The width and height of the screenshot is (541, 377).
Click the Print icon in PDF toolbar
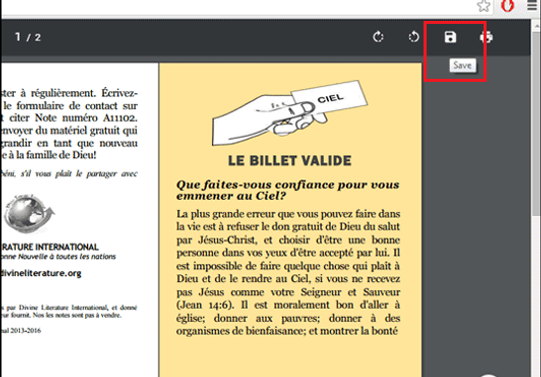[x=486, y=37]
